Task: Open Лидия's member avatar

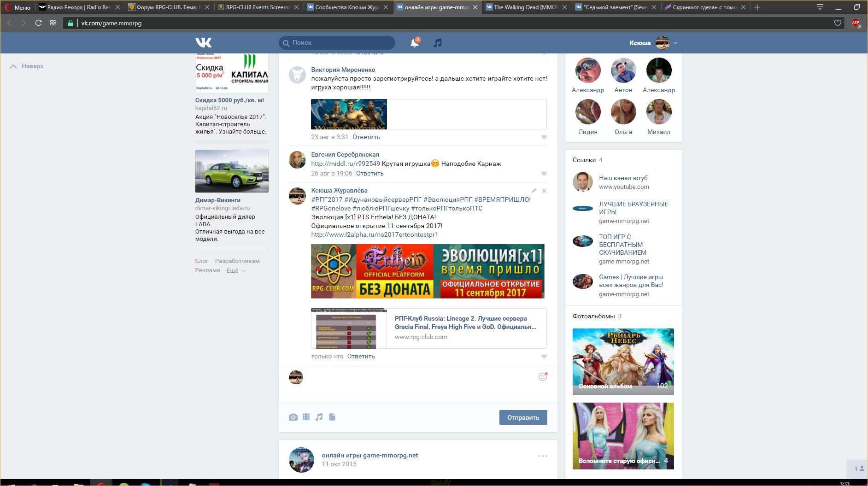Action: point(588,112)
